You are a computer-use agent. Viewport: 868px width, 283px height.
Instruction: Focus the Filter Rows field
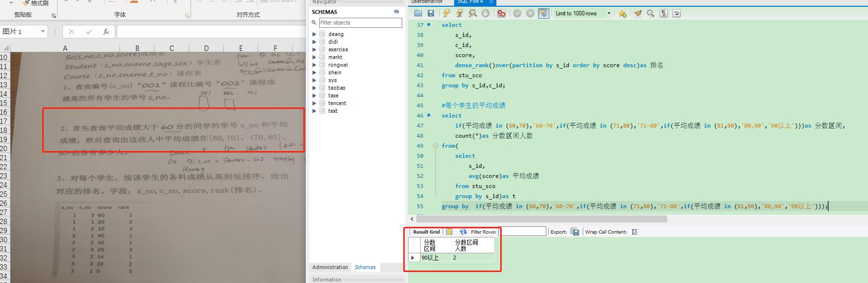tap(522, 232)
